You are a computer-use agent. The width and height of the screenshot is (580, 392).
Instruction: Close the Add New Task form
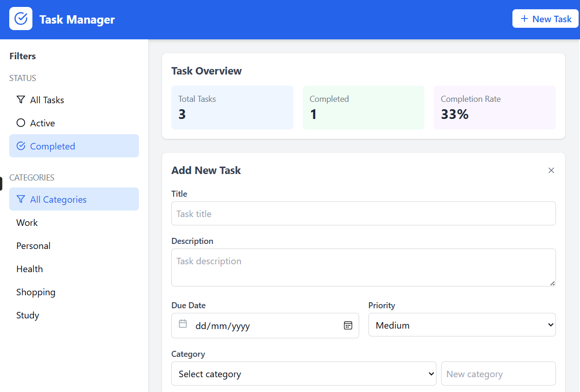[x=551, y=170]
